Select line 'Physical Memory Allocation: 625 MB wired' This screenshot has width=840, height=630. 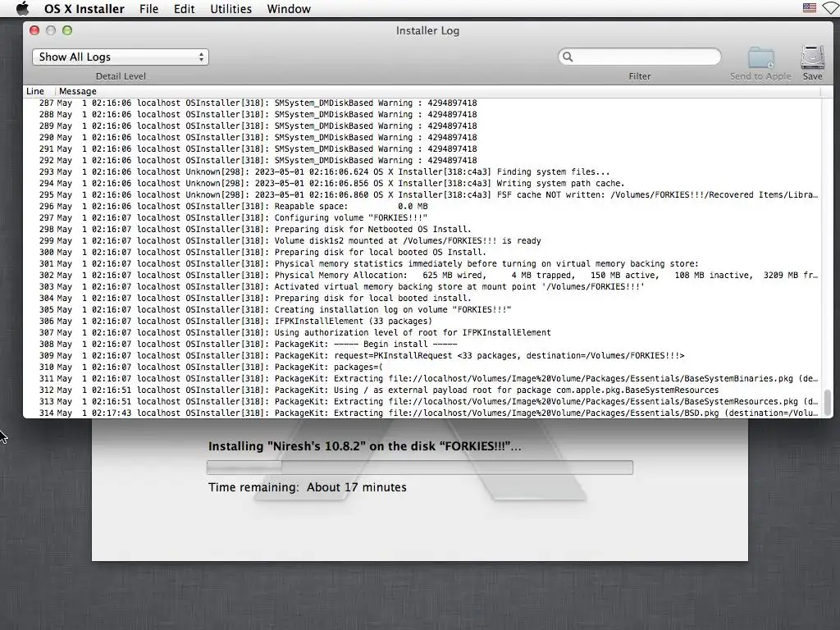(x=422, y=275)
